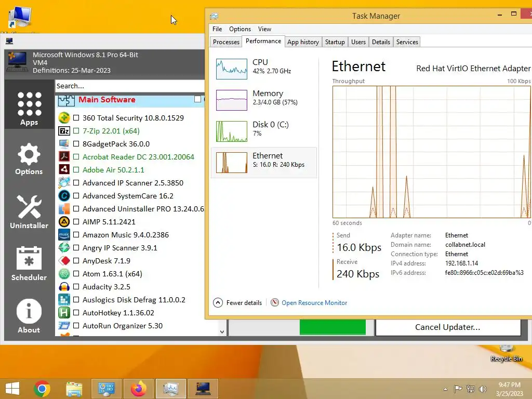Click the 360 Total Security app icon
The image size is (532, 399).
pyautogui.click(x=64, y=118)
